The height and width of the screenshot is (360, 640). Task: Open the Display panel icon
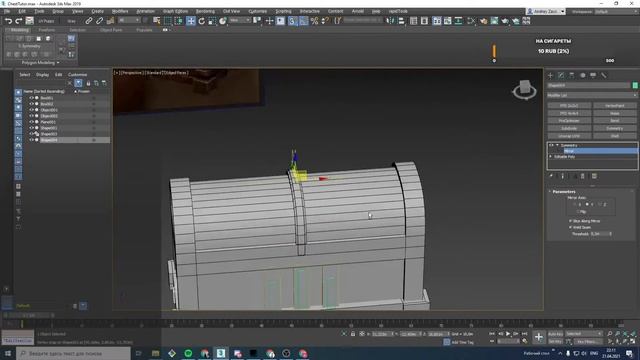[x=593, y=75]
